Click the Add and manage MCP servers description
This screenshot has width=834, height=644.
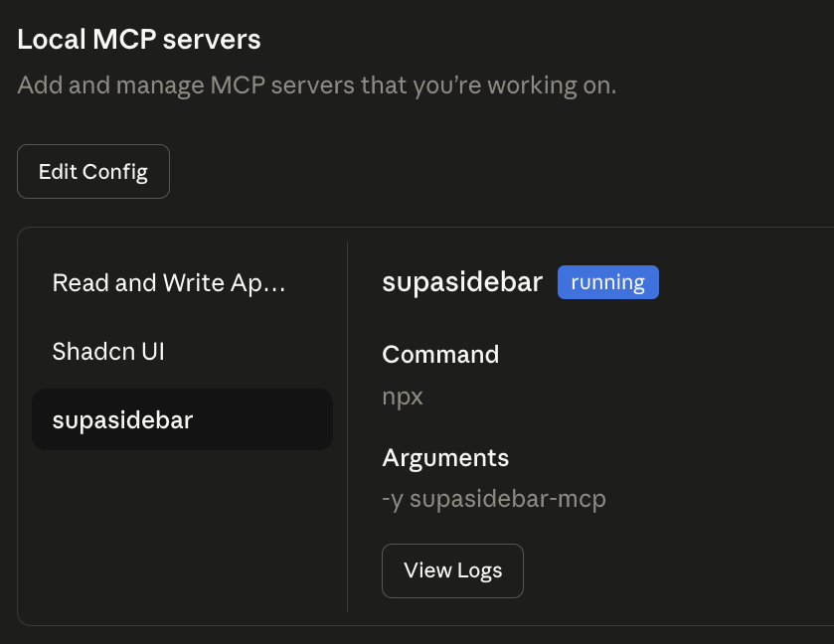pyautogui.click(x=317, y=85)
